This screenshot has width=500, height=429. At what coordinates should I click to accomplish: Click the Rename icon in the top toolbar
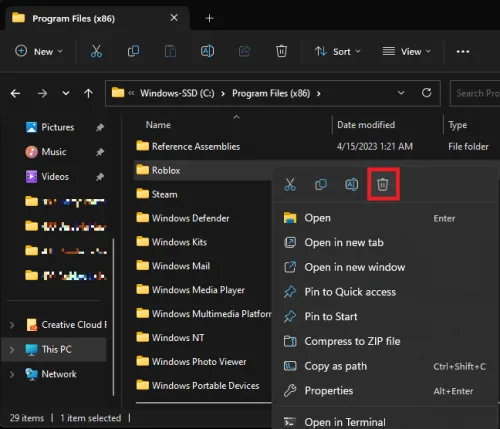point(207,51)
